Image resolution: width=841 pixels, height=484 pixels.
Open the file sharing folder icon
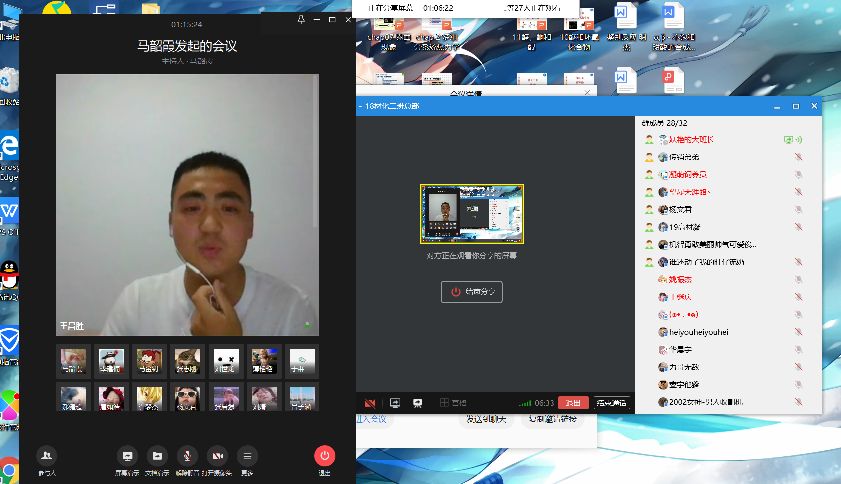point(157,456)
